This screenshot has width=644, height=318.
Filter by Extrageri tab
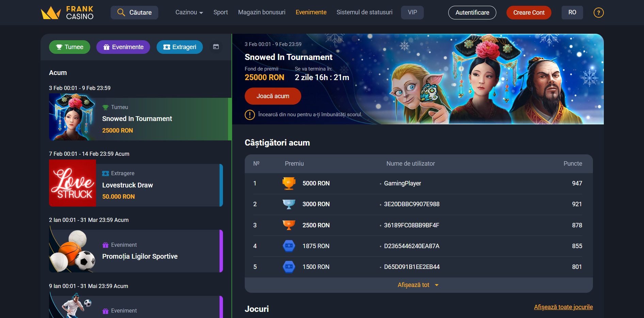click(x=180, y=47)
